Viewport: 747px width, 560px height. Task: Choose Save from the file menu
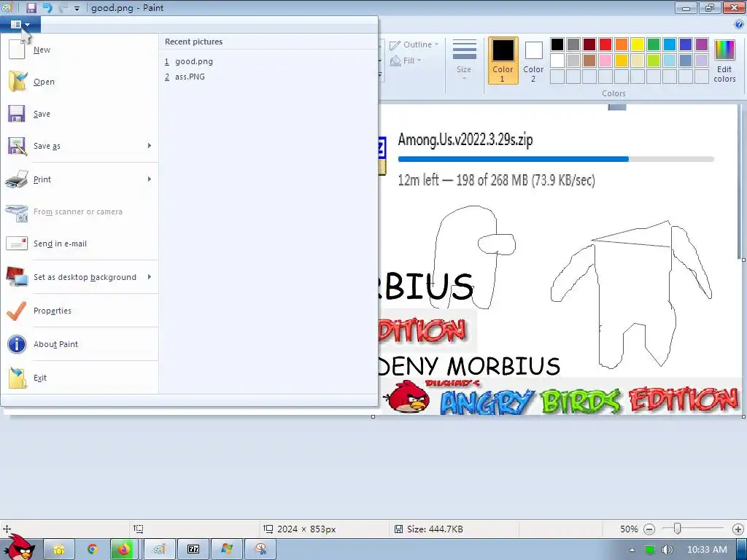tap(80, 114)
